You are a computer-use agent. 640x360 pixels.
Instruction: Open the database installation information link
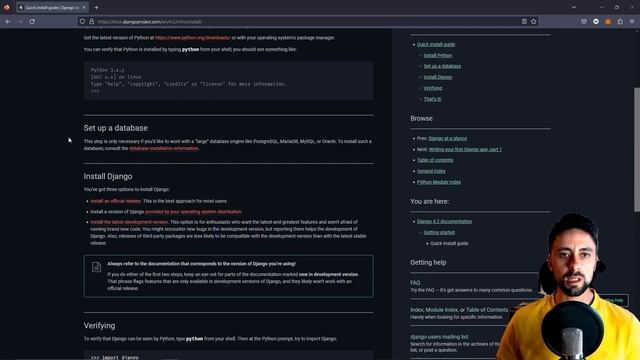coord(164,149)
